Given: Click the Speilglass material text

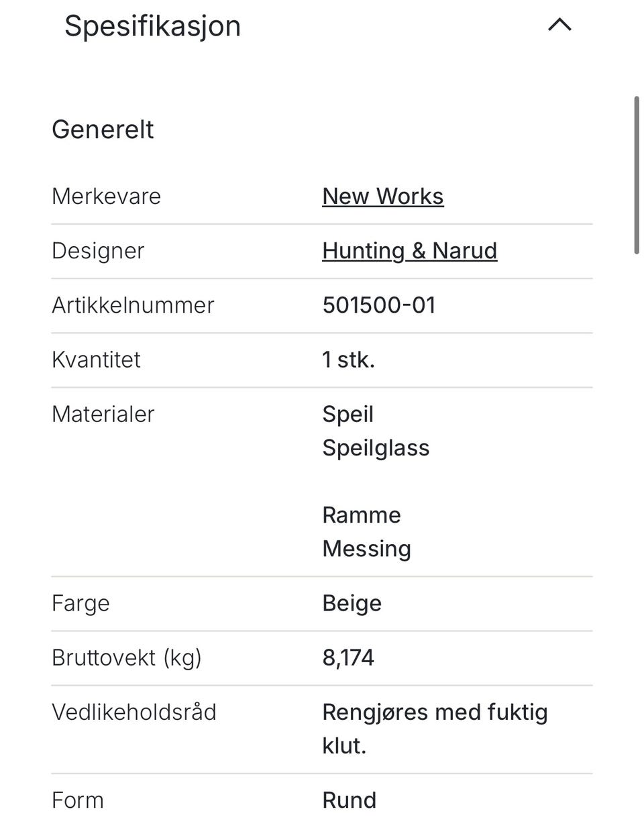Looking at the screenshot, I should click(376, 448).
